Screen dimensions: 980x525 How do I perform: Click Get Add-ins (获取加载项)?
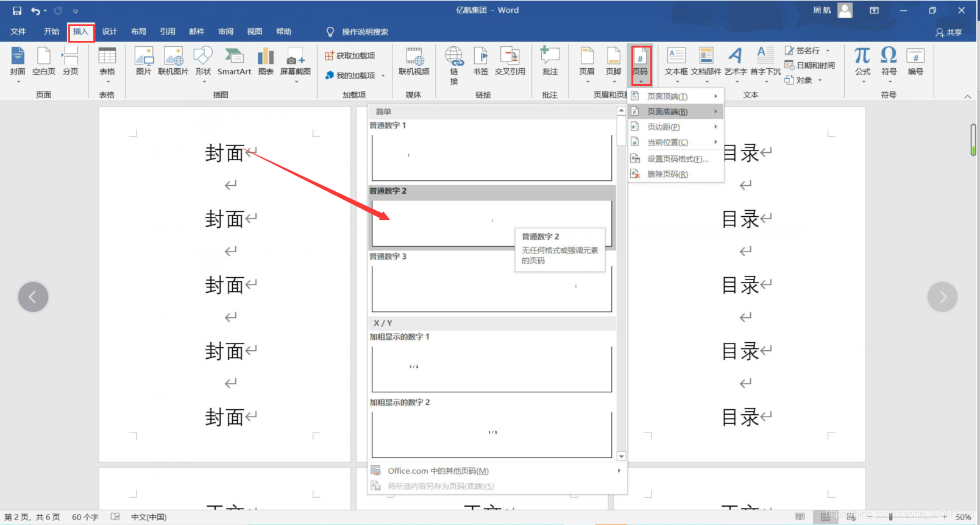point(350,55)
